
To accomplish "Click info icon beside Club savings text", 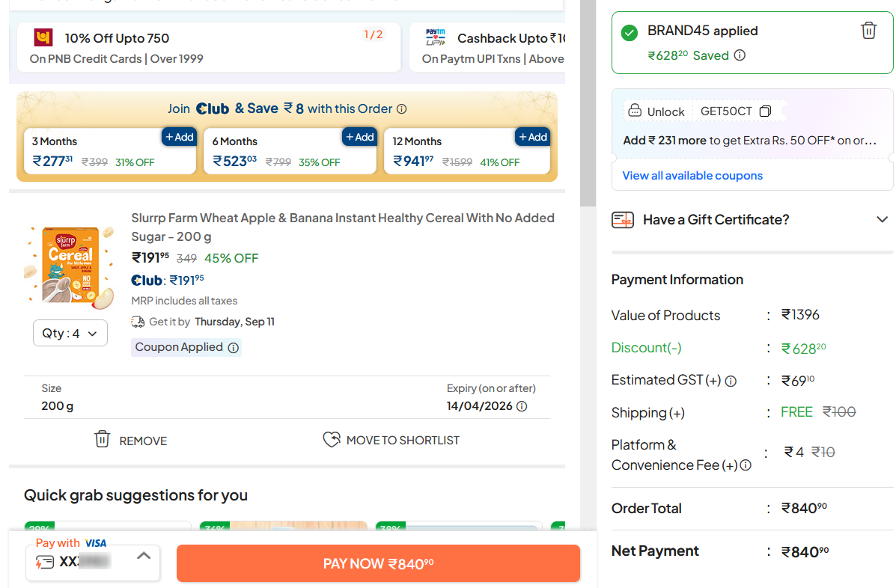I will click(x=401, y=109).
